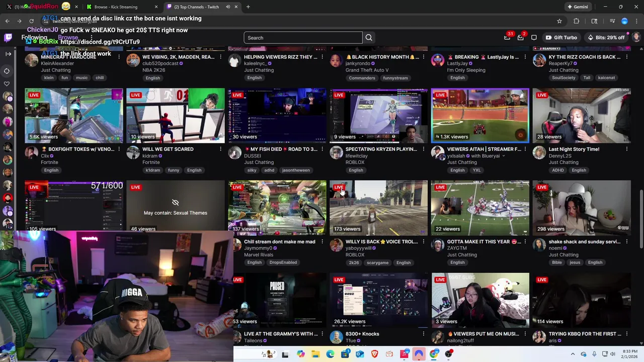Open Twitch notifications with 31 badge
This screenshot has width=644, height=362.
click(507, 38)
